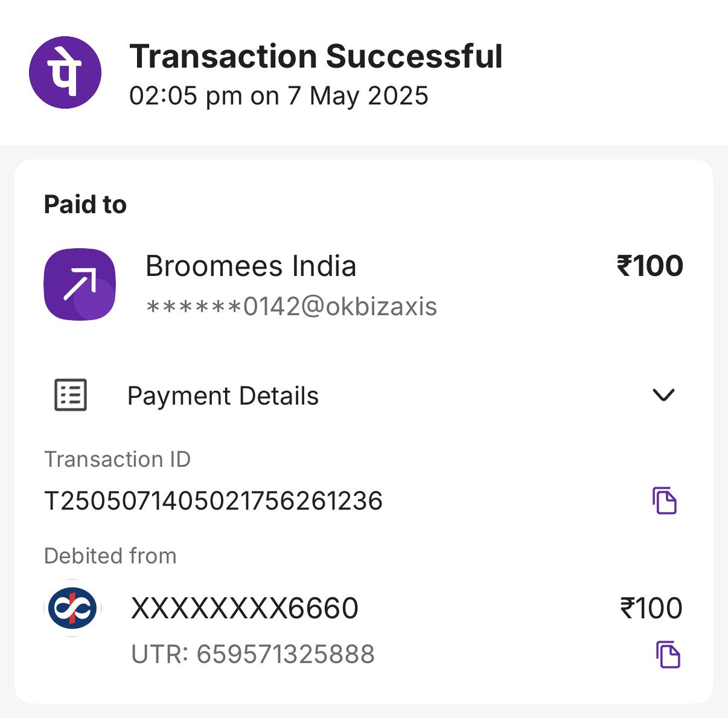Tap the PhonePe logo icon
728x718 pixels.
65,72
